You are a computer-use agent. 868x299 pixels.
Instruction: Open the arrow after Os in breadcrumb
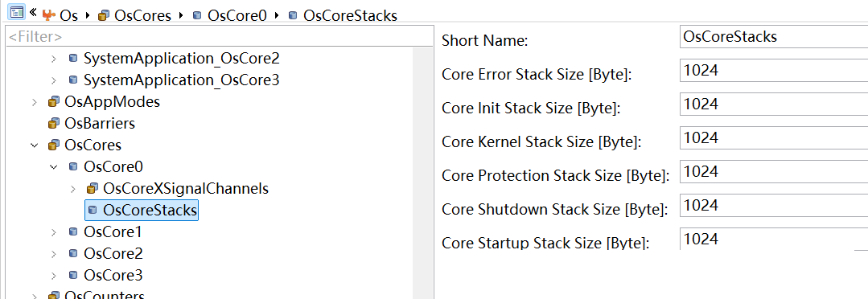(88, 16)
